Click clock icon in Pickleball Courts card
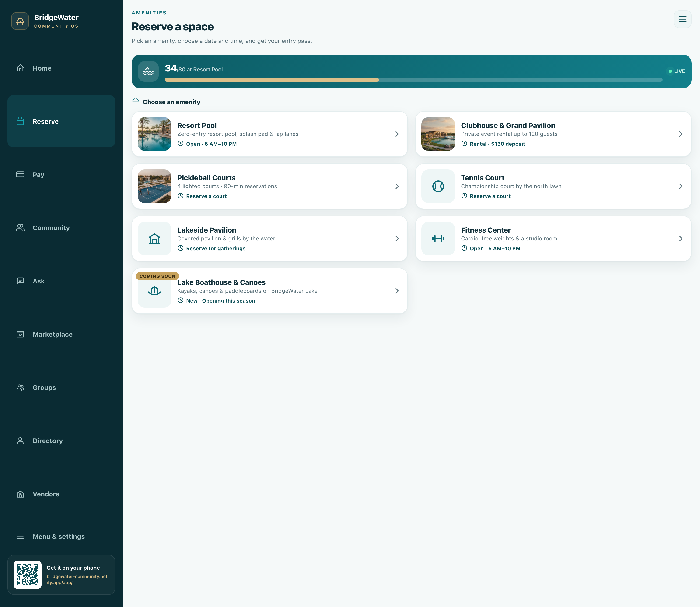The width and height of the screenshot is (700, 607). click(181, 196)
